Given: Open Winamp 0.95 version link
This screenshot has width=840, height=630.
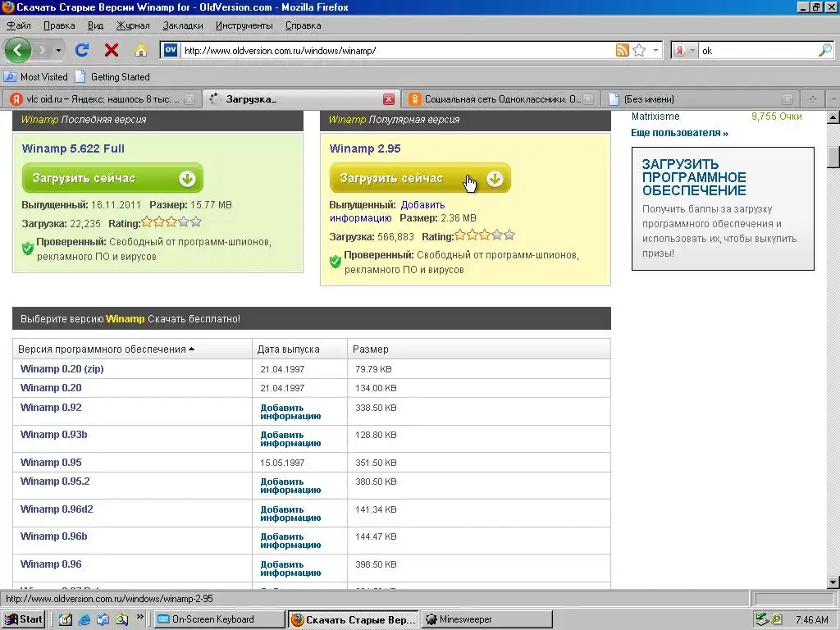Looking at the screenshot, I should pos(51,462).
